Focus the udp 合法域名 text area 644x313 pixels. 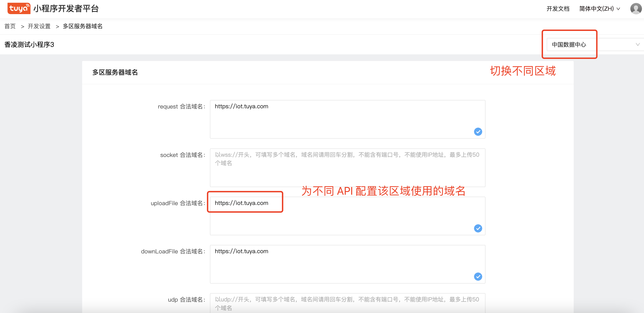pyautogui.click(x=347, y=303)
